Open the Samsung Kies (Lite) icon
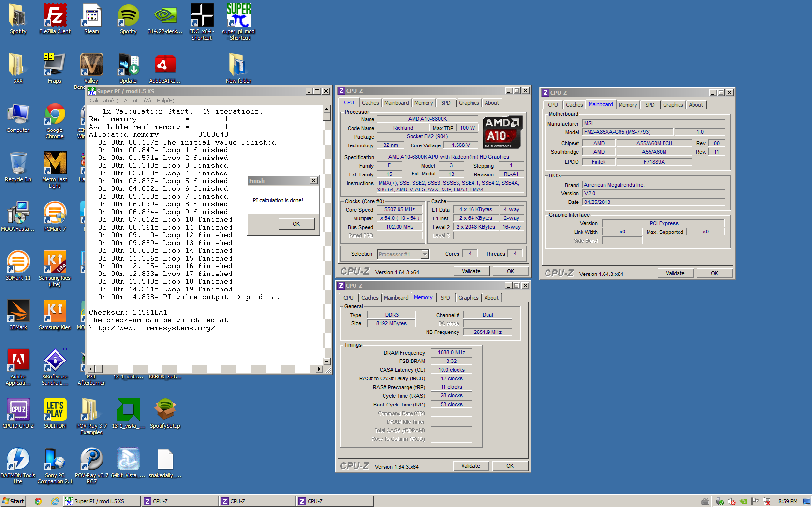The width and height of the screenshot is (812, 507). (55, 269)
